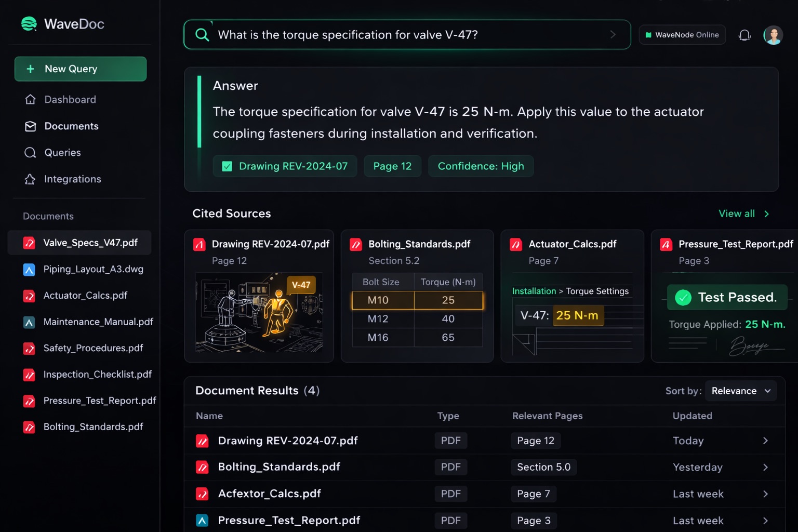Open the Documents section via envelope icon
798x532 pixels.
(x=30, y=126)
